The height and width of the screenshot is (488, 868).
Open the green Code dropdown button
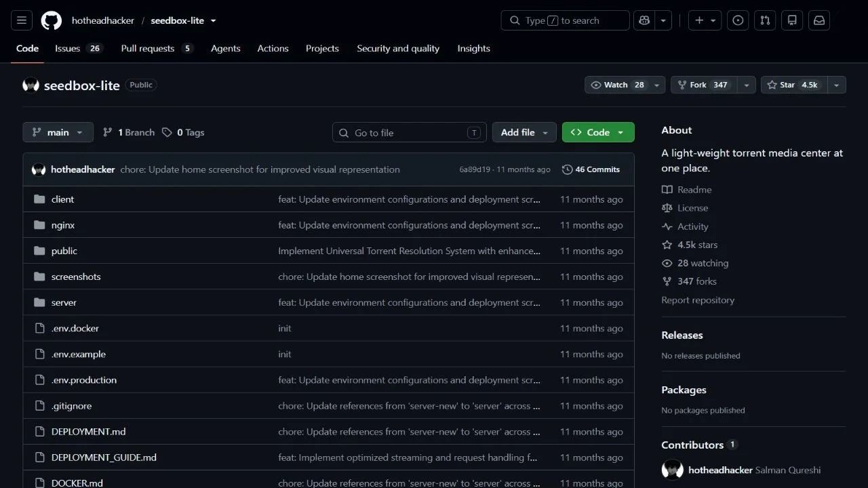point(598,132)
